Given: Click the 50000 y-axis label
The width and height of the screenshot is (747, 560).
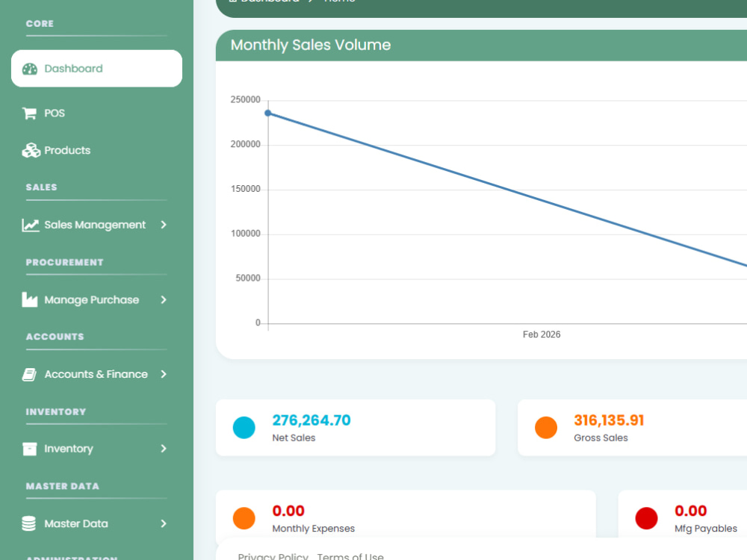Looking at the screenshot, I should tap(248, 278).
